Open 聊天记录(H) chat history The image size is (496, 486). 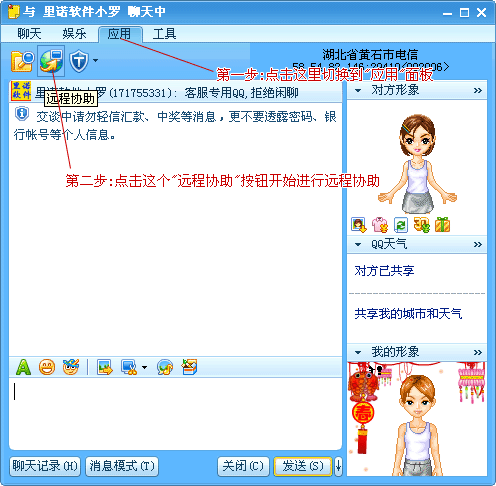45,466
